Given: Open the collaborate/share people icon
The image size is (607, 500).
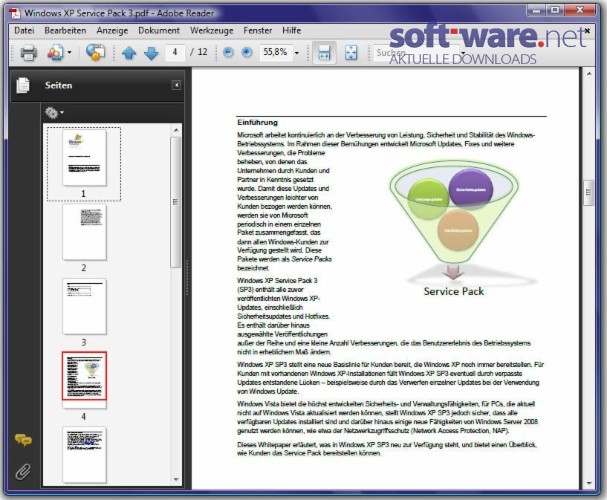Looking at the screenshot, I should 55,52.
